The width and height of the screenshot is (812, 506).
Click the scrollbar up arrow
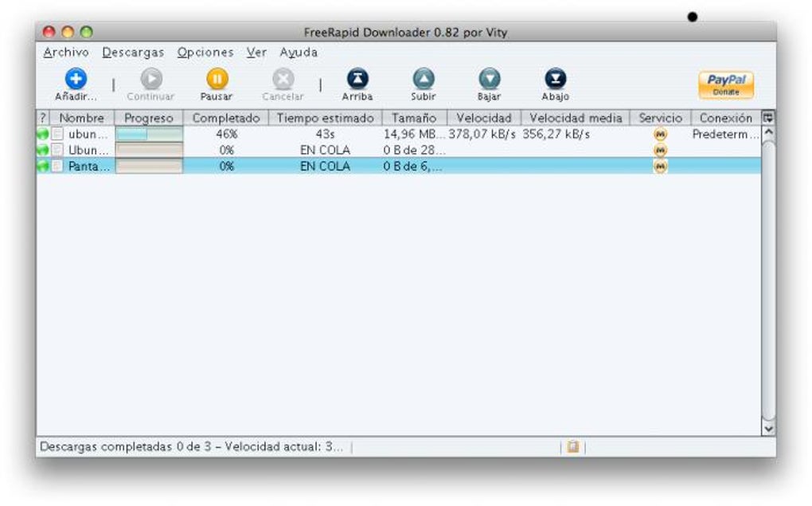[768, 131]
